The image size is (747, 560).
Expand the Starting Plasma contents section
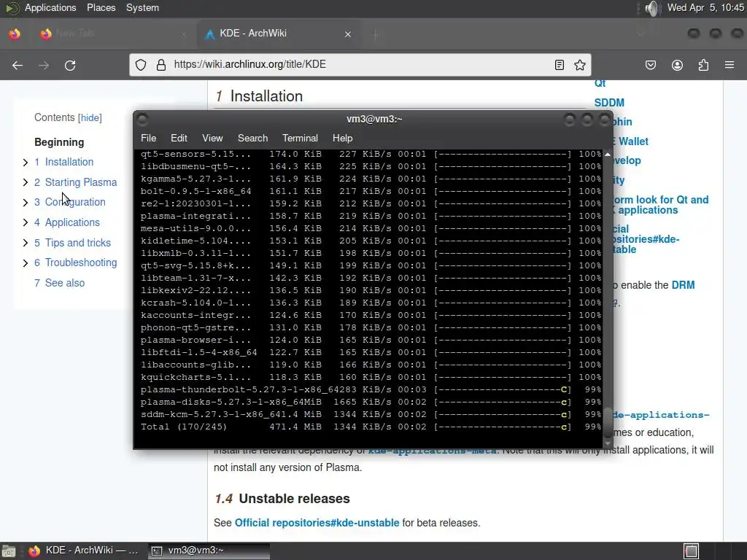click(26, 182)
